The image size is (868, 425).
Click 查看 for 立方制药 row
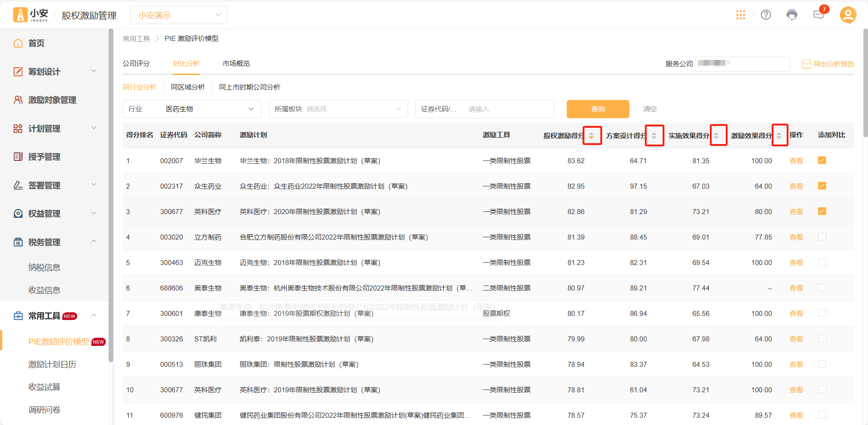796,237
